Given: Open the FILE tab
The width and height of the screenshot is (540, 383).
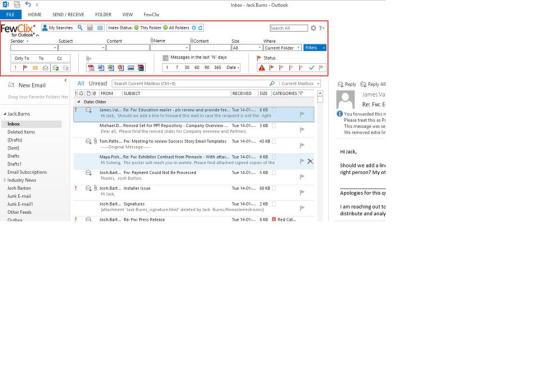Looking at the screenshot, I should [11, 14].
